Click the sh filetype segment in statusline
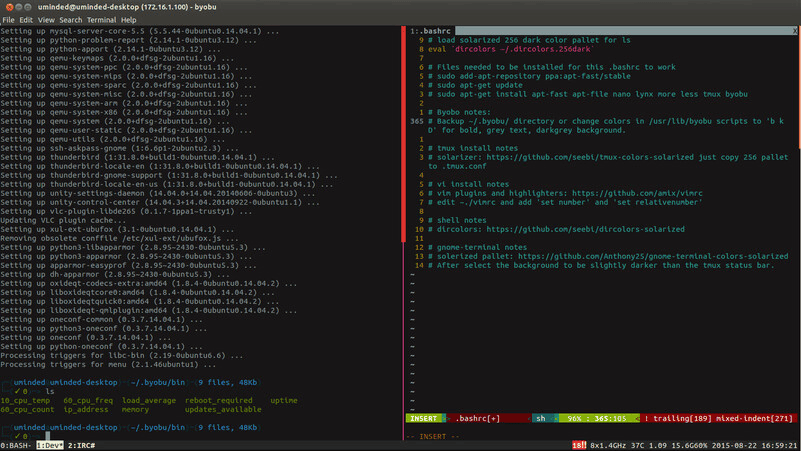 point(540,418)
